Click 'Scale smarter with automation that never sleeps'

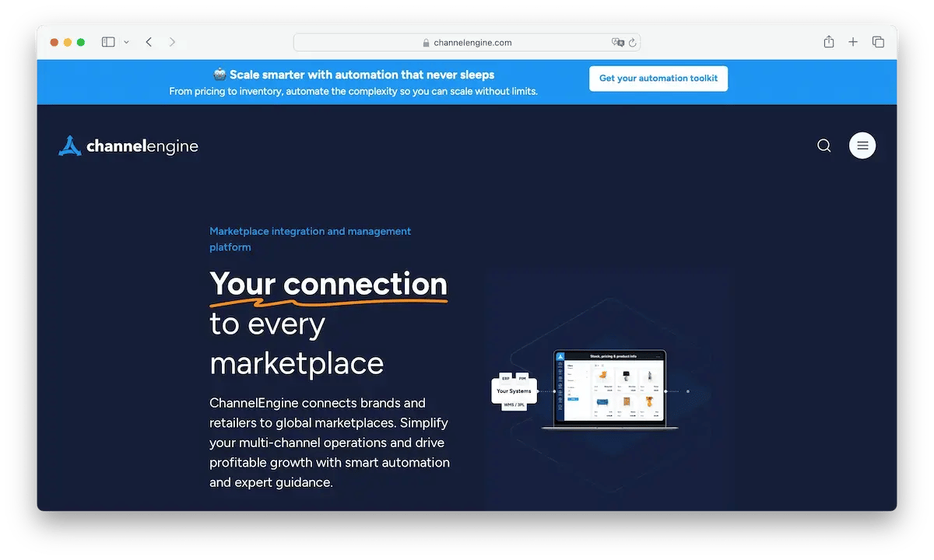(362, 75)
